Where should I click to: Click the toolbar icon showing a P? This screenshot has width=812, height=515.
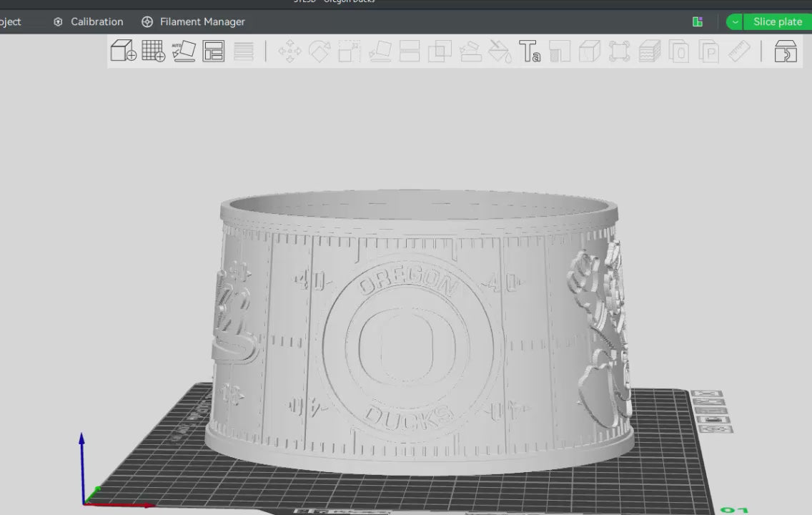click(x=709, y=51)
